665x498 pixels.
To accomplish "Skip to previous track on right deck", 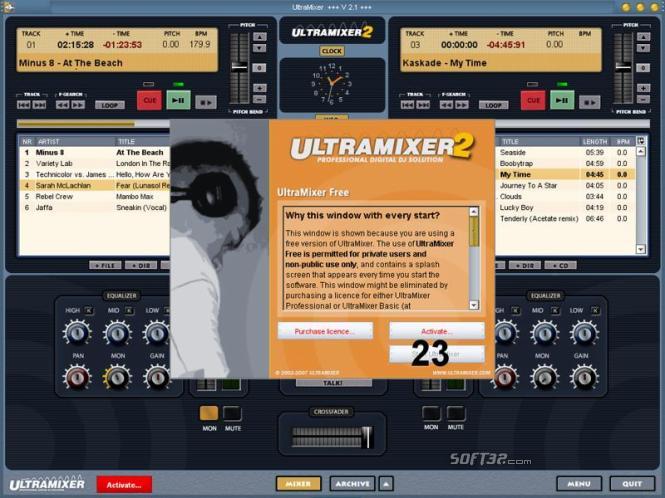I will click(407, 105).
